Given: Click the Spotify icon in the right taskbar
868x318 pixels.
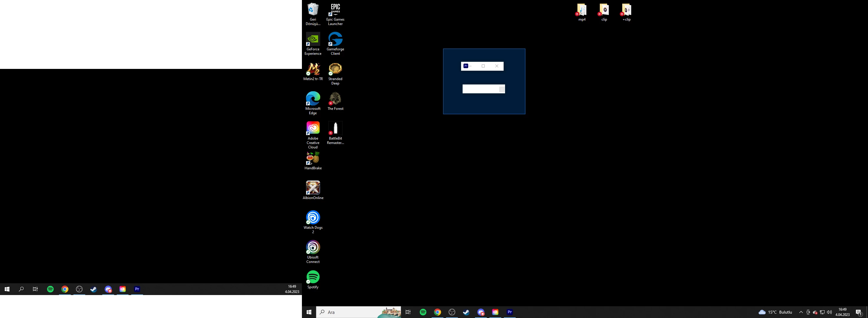Looking at the screenshot, I should point(423,312).
